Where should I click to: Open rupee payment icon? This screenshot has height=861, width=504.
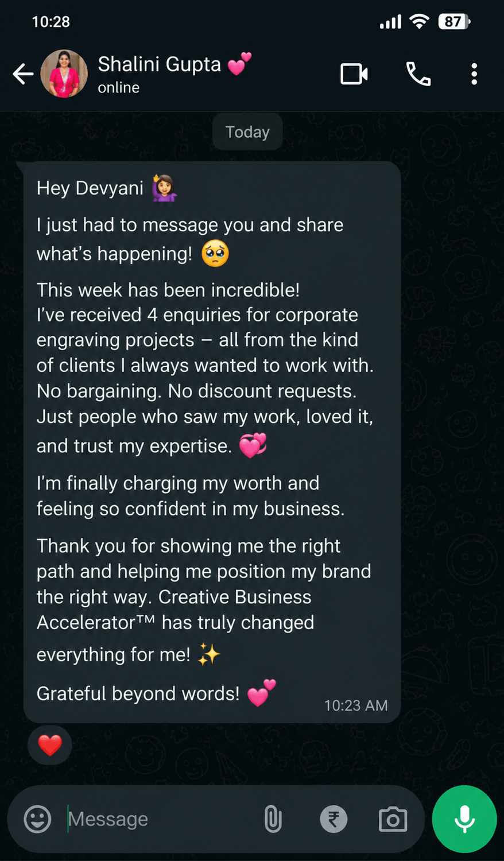[334, 819]
